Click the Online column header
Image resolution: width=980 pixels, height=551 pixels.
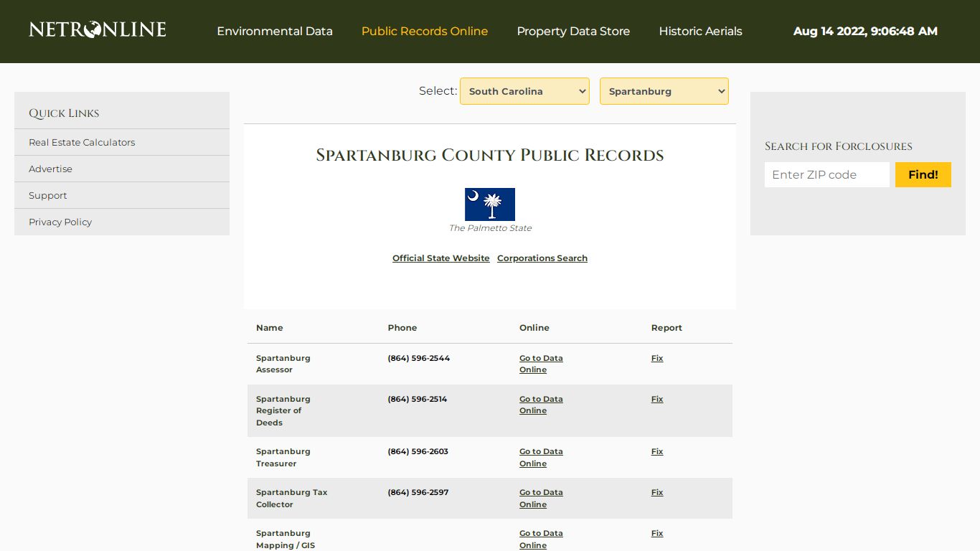[534, 328]
